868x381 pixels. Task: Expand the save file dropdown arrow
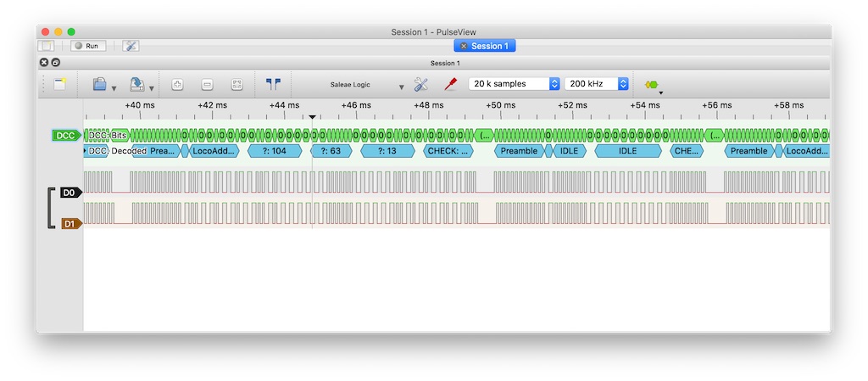click(x=151, y=87)
